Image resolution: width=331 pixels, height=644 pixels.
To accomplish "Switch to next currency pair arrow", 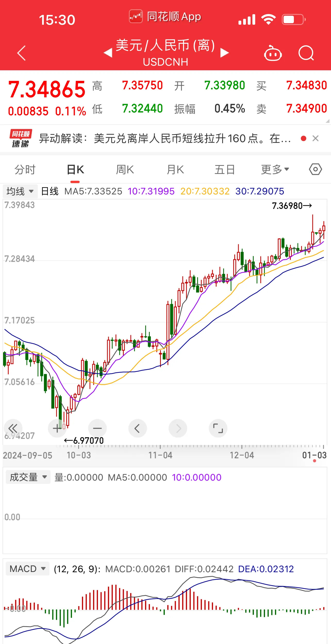I will (x=225, y=53).
